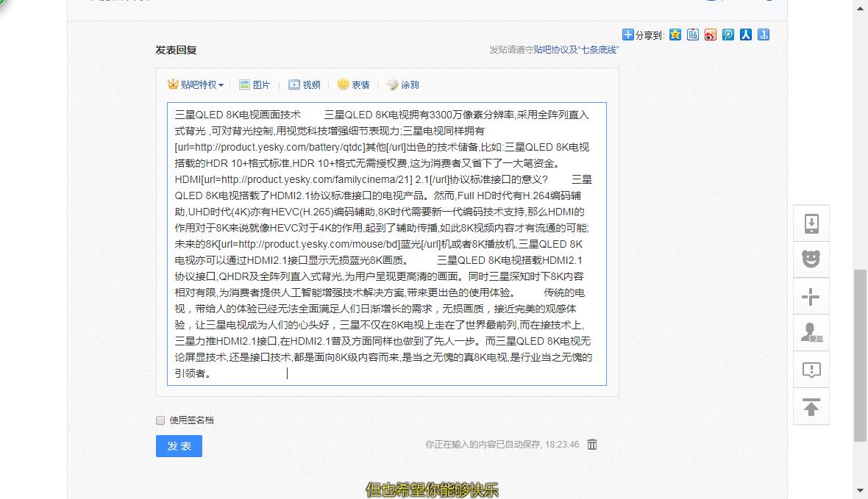The image size is (868, 499).
Task: Click the blue plus share-more icon
Action: pos(627,35)
